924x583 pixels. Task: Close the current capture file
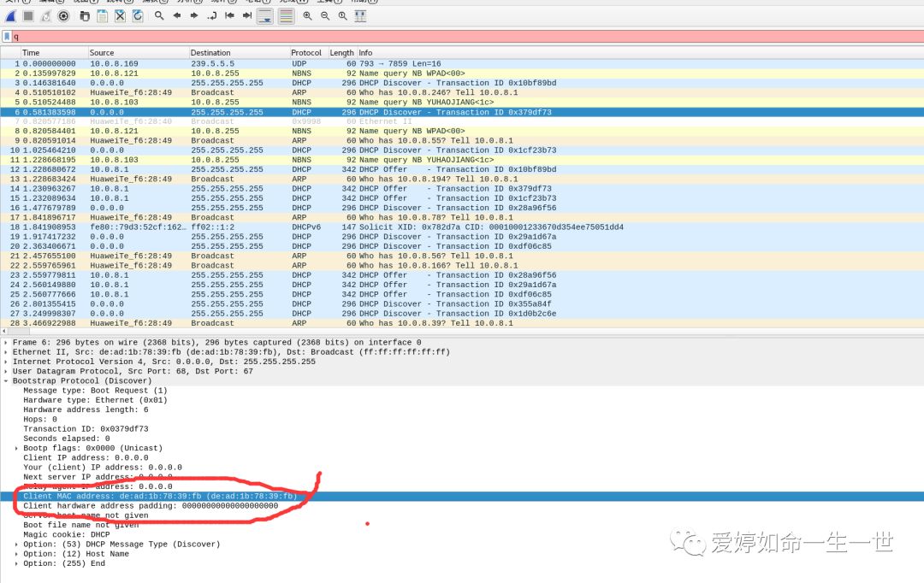point(121,16)
